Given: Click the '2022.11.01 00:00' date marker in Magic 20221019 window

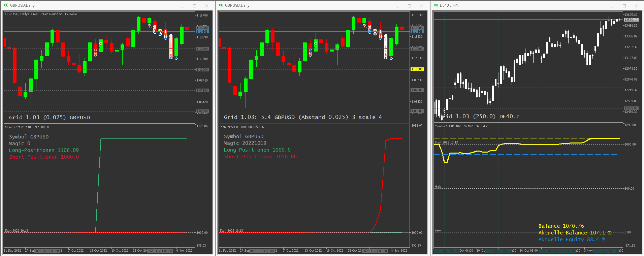Looking at the screenshot, I should tap(375, 251).
